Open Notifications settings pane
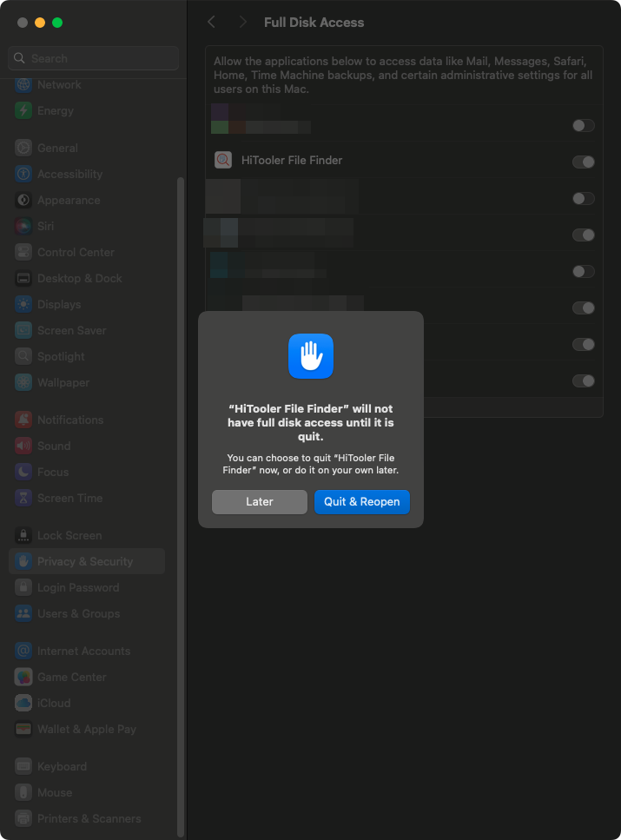Image resolution: width=621 pixels, height=840 pixels. tap(69, 420)
